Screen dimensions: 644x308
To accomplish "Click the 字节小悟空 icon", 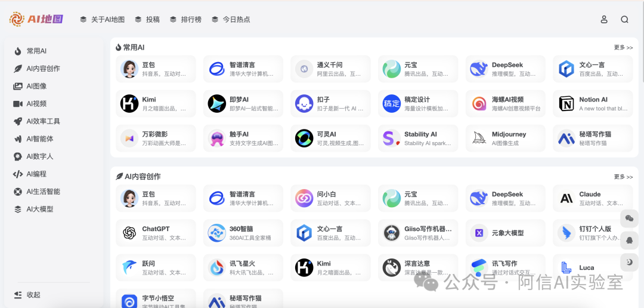I will tap(129, 301).
